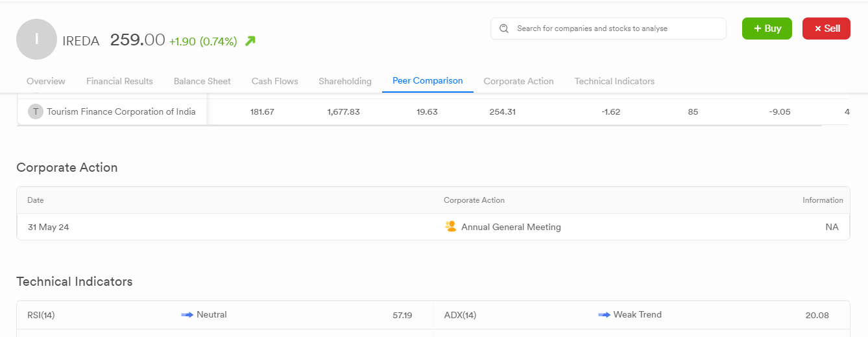
Task: Click the Date column header
Action: (36, 200)
